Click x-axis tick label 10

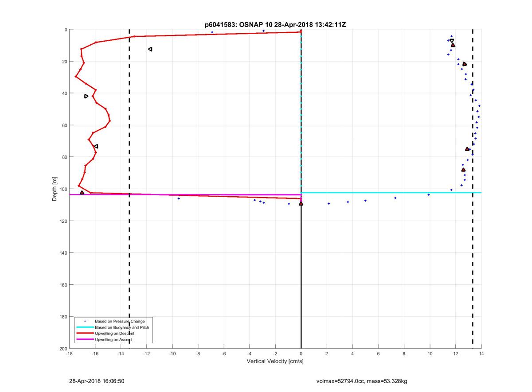[x=430, y=354]
